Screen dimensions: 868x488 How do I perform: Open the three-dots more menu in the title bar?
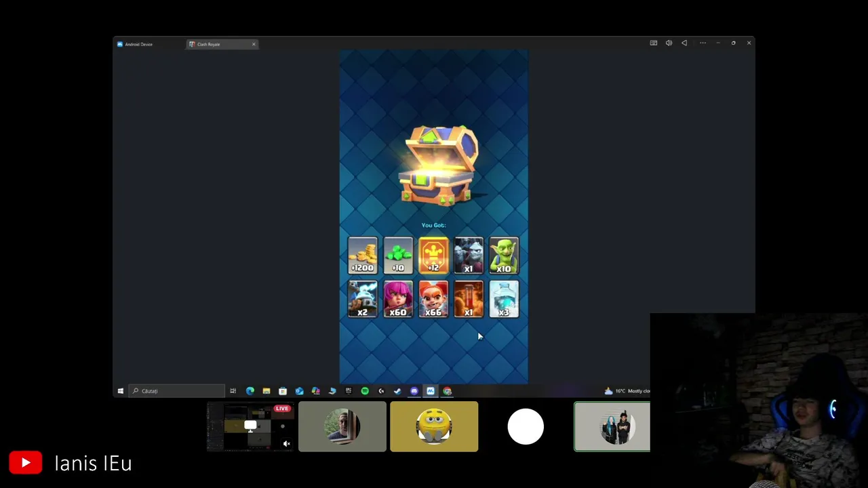pyautogui.click(x=703, y=43)
